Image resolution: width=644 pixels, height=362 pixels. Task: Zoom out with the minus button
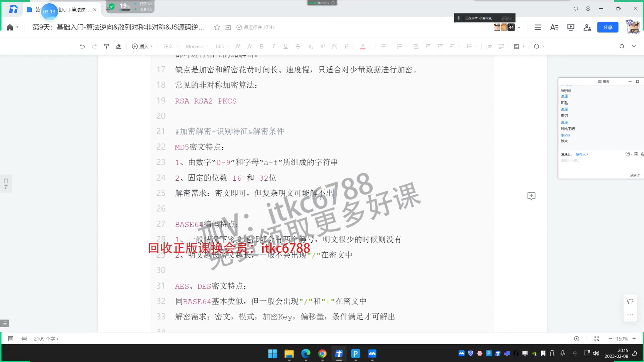pos(610,339)
